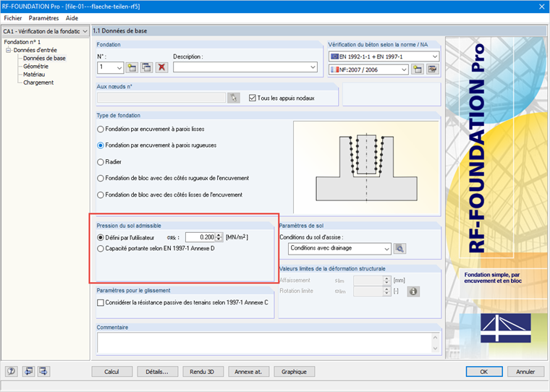Click the Rendu 3D button
This screenshot has width=550, height=392.
click(x=203, y=372)
